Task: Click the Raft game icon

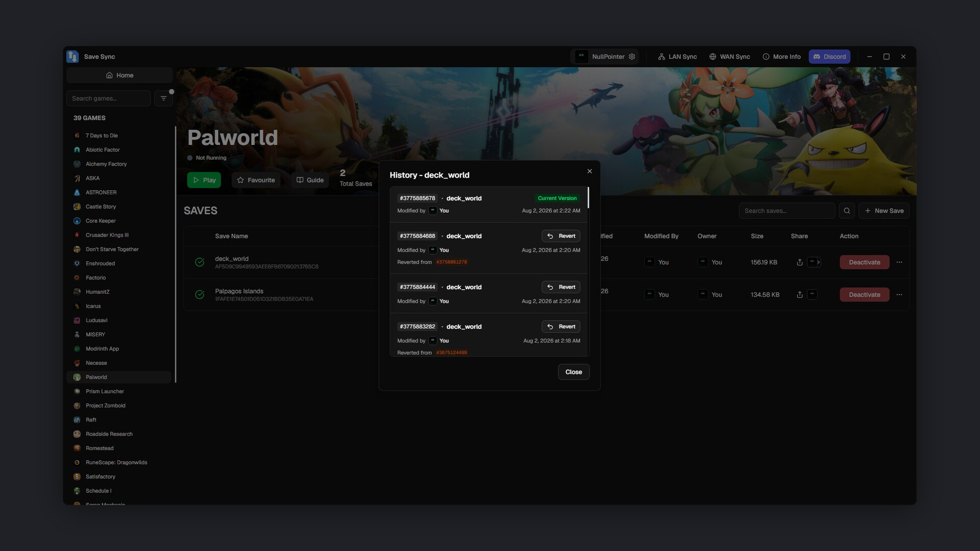Action: point(77,420)
